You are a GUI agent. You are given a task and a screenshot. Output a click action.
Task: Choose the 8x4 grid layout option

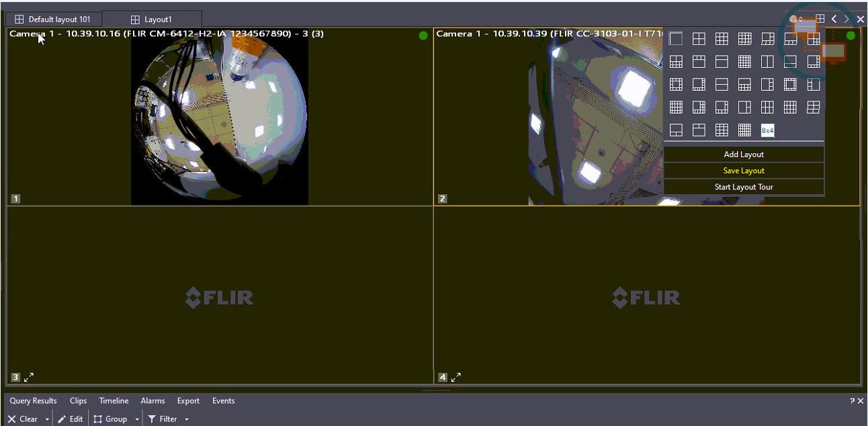pos(767,130)
